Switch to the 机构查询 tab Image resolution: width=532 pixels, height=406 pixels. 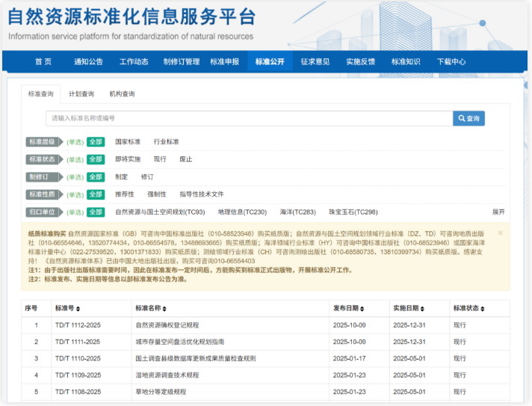(122, 94)
